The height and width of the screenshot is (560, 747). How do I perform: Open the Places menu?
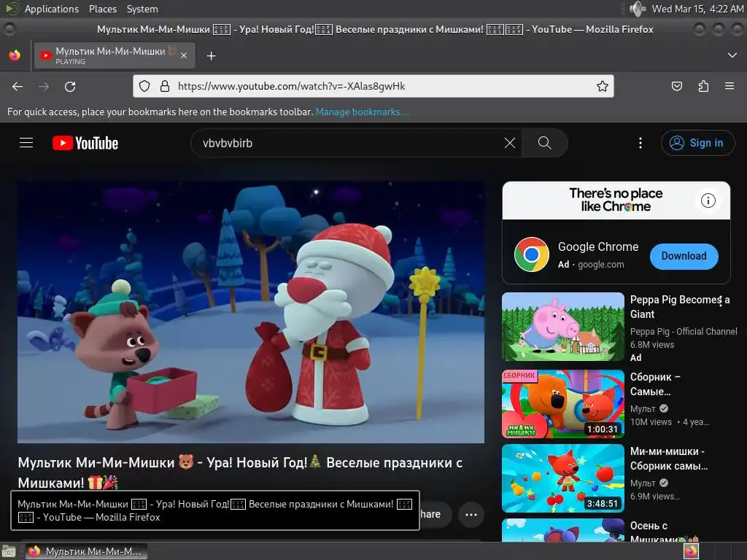point(102,9)
